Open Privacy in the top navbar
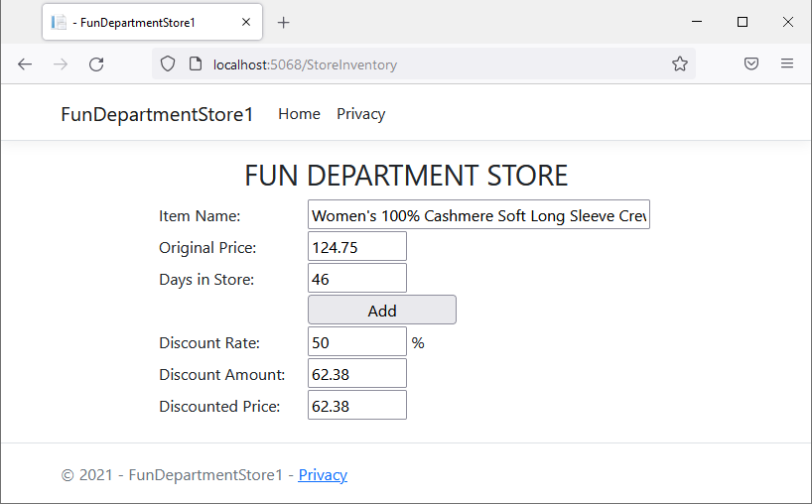The image size is (812, 504). pos(360,114)
